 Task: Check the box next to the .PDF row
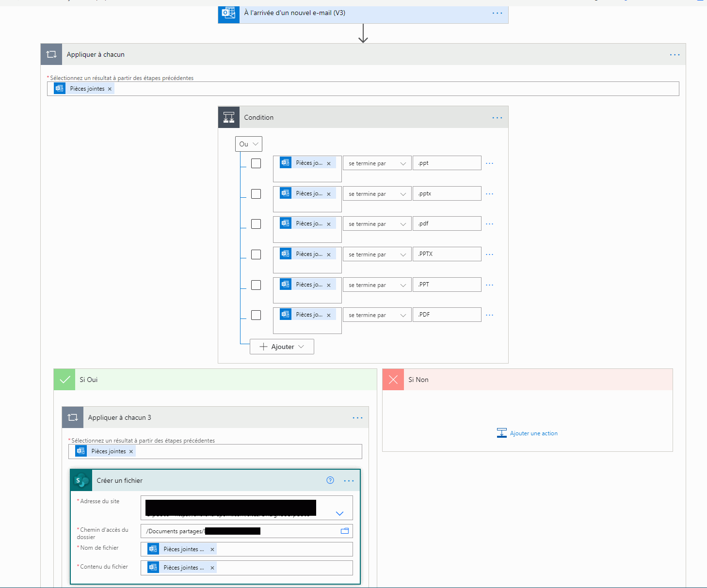pos(256,315)
